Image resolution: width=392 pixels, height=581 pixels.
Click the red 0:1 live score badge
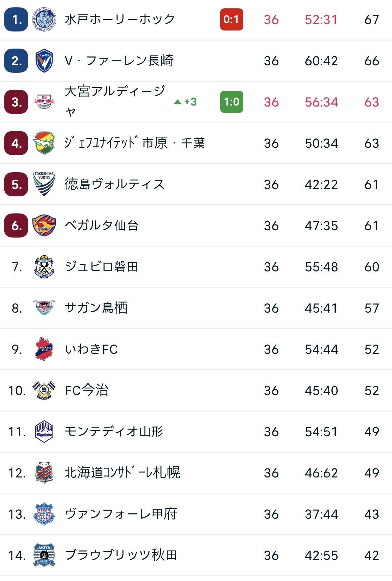232,20
